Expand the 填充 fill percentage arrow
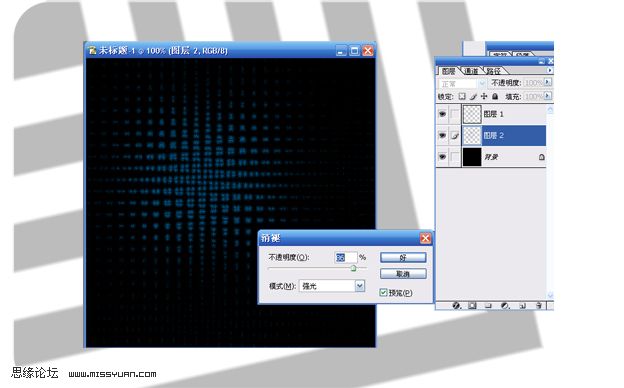This screenshot has width=624, height=388. pos(548,96)
